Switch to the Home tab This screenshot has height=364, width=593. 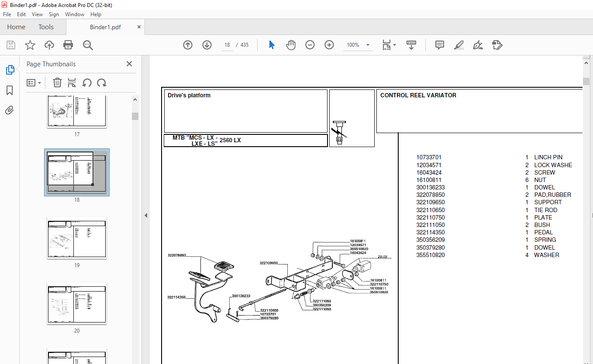click(16, 27)
